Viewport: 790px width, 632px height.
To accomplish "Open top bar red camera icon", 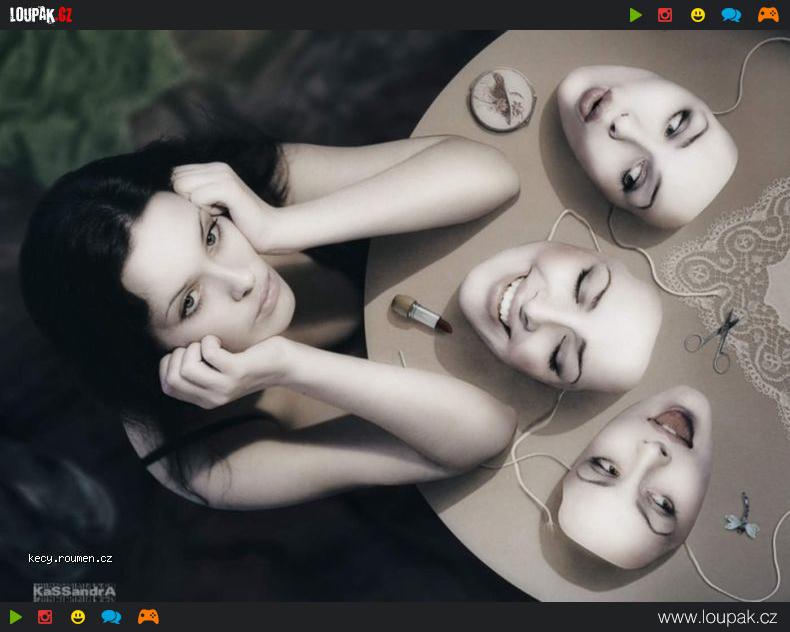I will click(x=665, y=15).
